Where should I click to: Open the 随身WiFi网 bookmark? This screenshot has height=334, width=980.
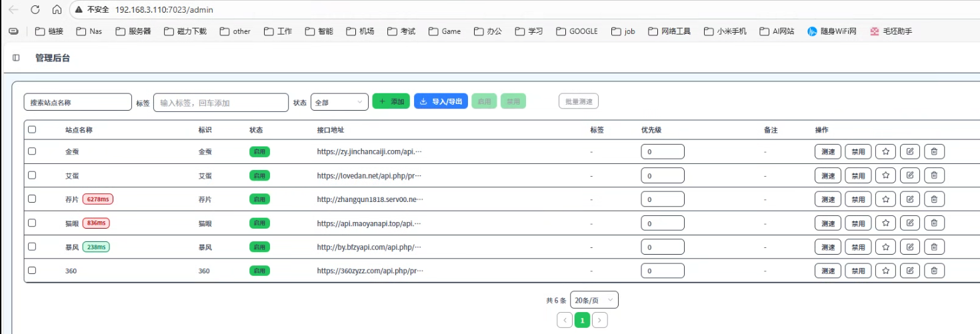[832, 31]
